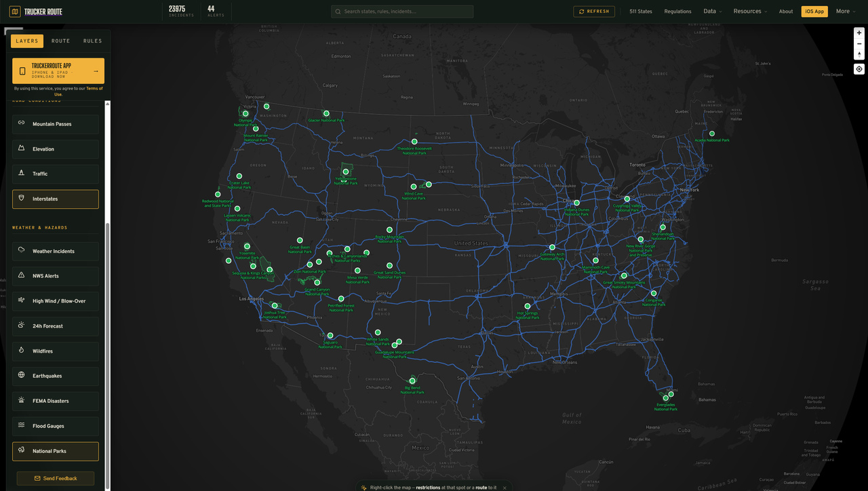Open the Crater Lake National Park marker
The height and width of the screenshot is (491, 868).
pyautogui.click(x=239, y=176)
